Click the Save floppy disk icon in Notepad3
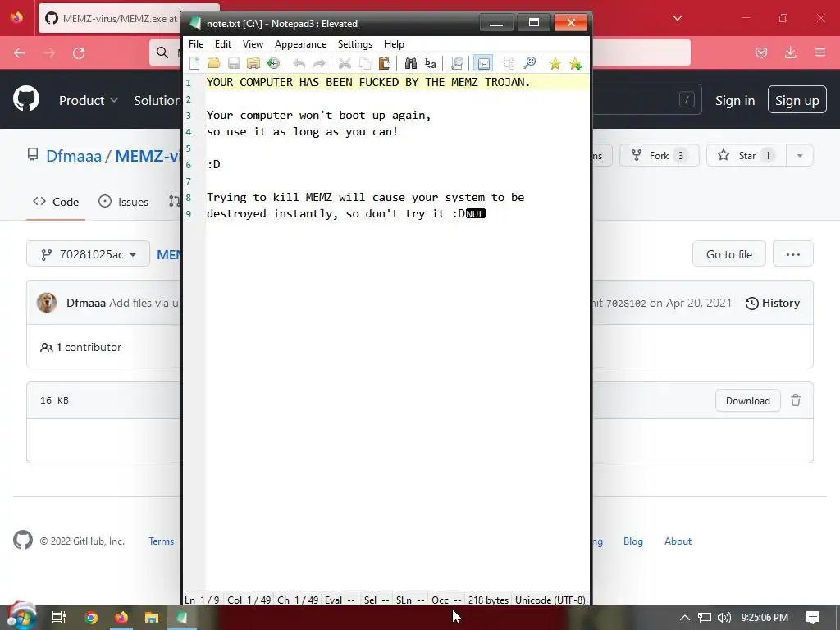Viewport: 840px width, 630px height. pyautogui.click(x=234, y=63)
